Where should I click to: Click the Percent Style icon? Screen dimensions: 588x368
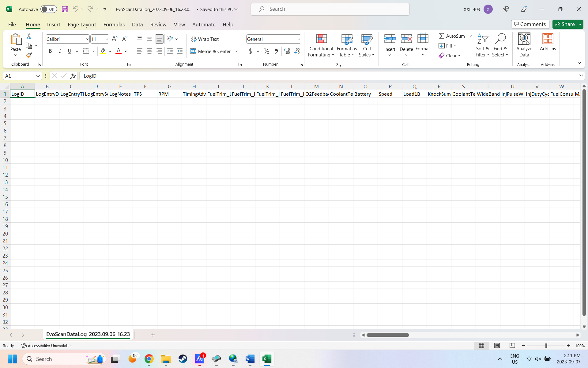[266, 51]
